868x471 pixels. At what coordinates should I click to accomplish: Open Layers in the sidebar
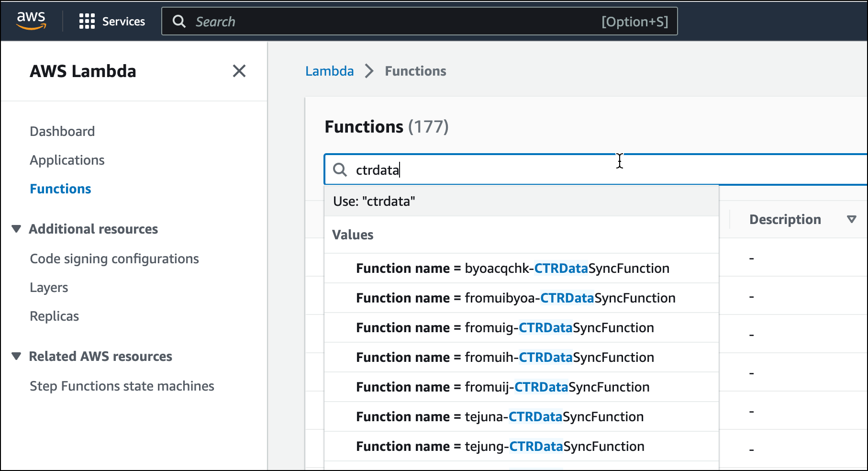tap(49, 287)
